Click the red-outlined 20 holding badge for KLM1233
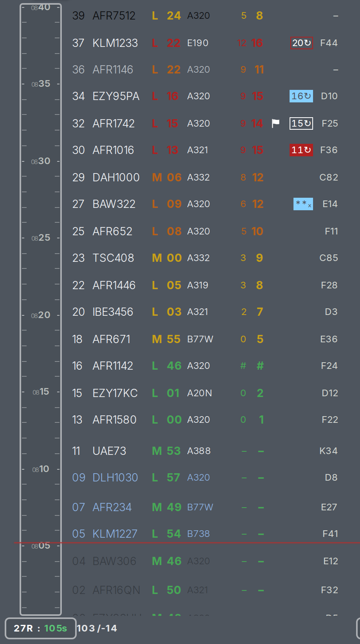The height and width of the screenshot is (644, 360). (x=301, y=43)
